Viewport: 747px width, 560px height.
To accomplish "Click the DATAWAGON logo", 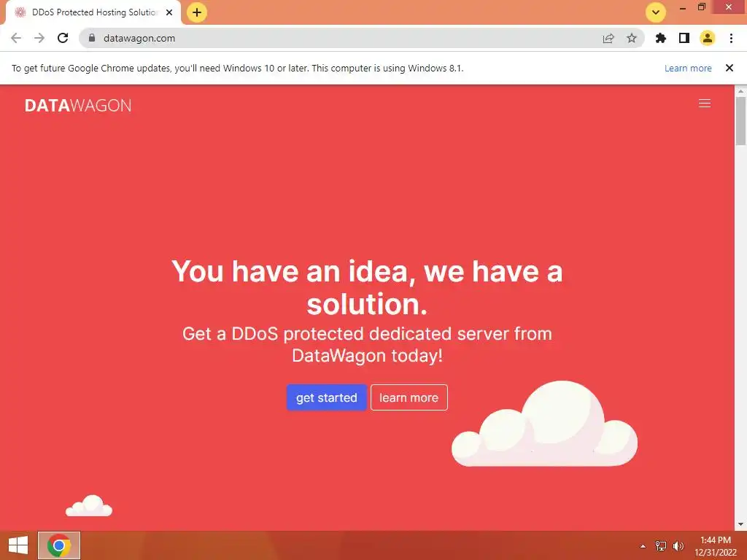I will [77, 105].
